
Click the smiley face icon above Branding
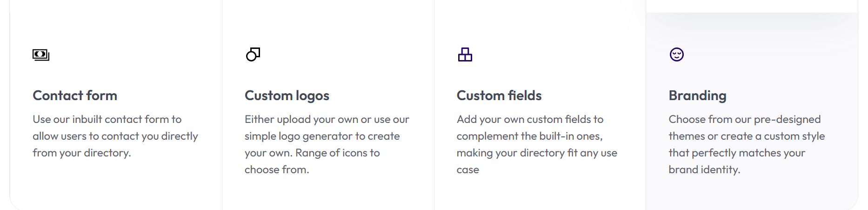(676, 54)
